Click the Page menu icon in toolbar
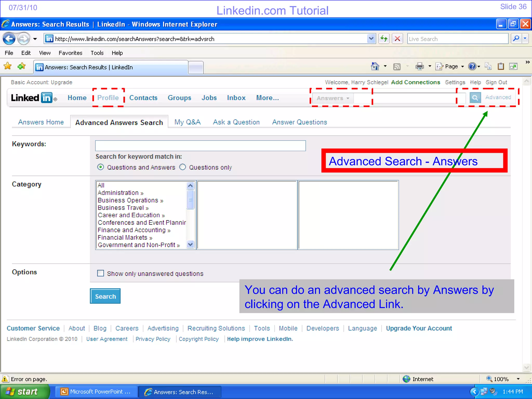 click(439, 66)
